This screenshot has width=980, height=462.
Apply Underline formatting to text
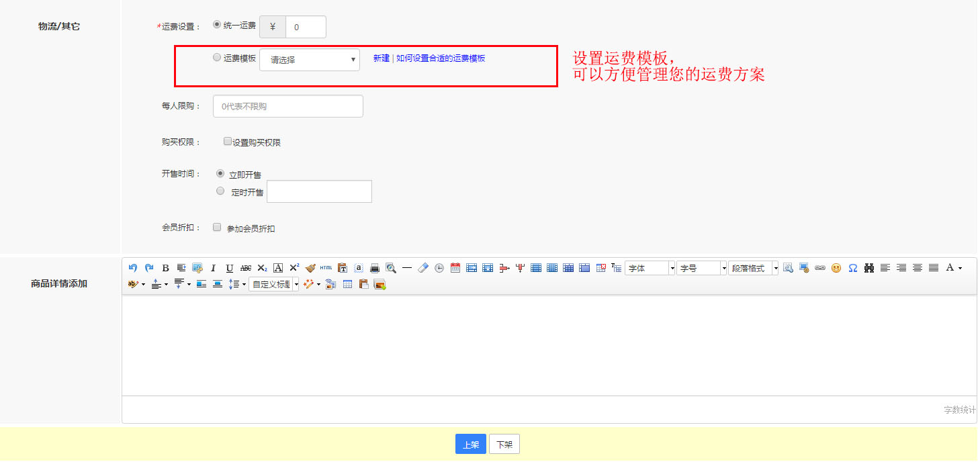229,267
